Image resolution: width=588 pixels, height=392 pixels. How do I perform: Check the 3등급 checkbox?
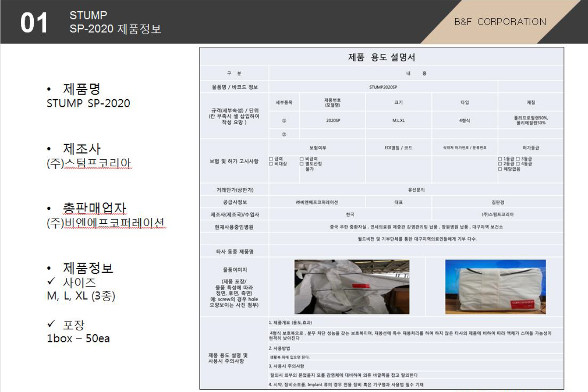click(x=518, y=159)
